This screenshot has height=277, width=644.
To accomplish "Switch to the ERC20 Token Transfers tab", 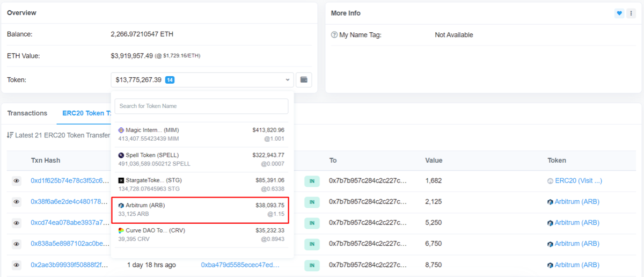I will click(x=86, y=113).
